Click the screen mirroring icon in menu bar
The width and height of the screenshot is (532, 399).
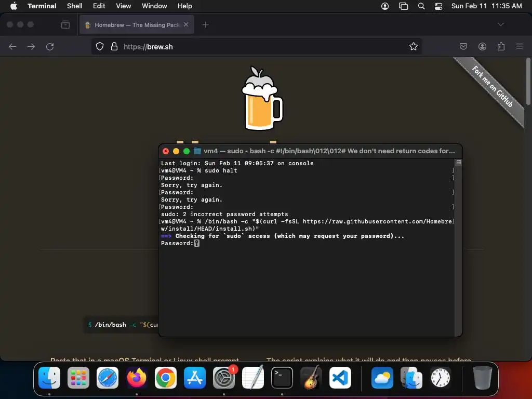pos(403,6)
